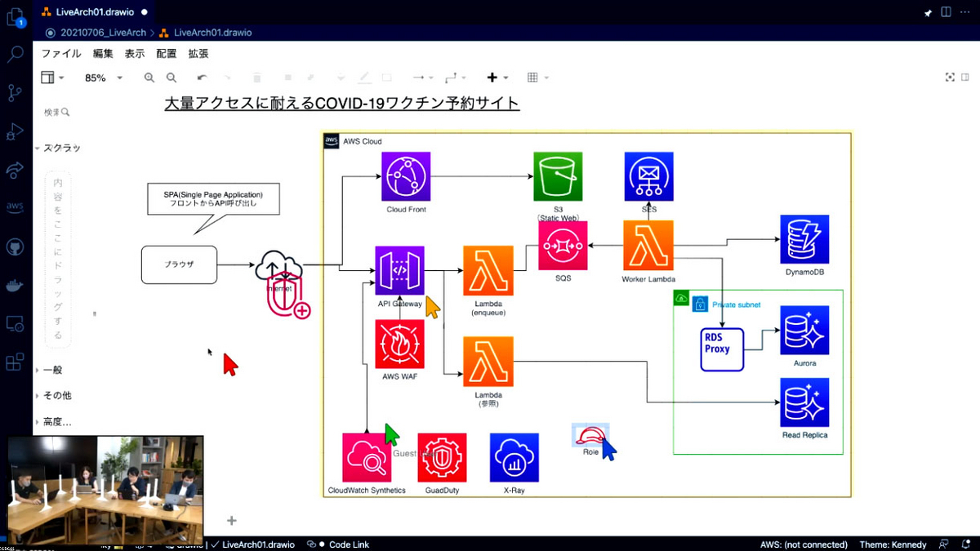Select the DynamoDB icon
980x551 pixels.
[x=804, y=240]
